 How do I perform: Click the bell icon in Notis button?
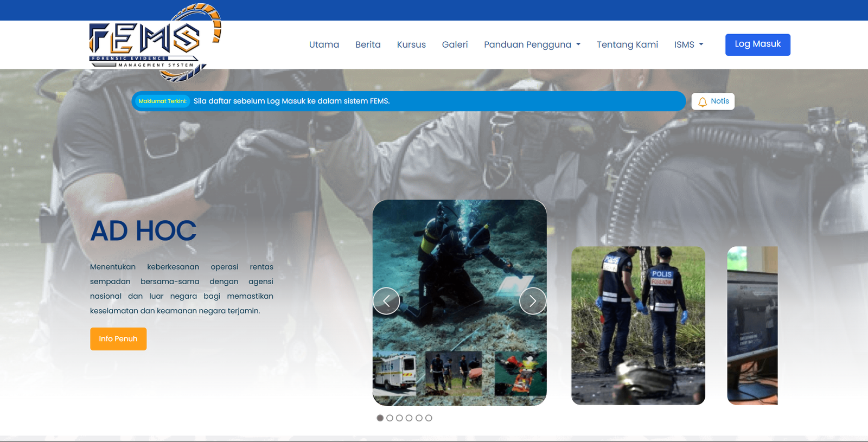703,101
